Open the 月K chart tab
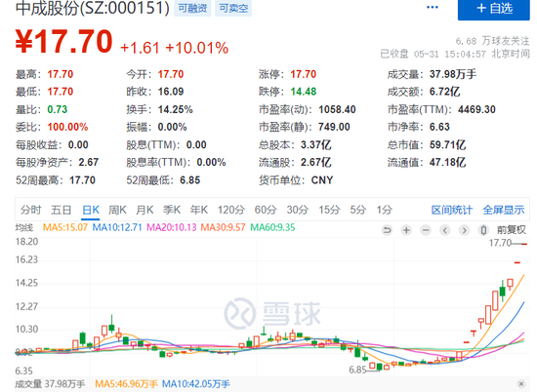The height and width of the screenshot is (392, 537). (145, 210)
